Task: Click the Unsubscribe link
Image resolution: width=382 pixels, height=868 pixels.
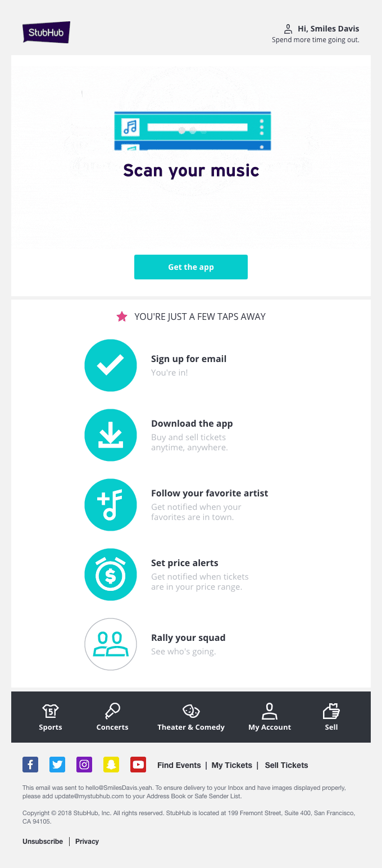Action: [x=43, y=842]
